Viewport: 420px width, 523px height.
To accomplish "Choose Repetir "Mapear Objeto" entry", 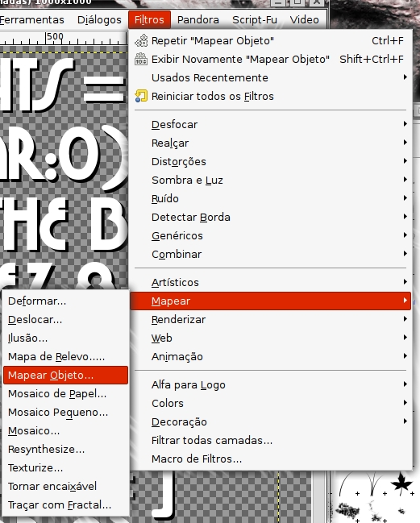I will (270, 40).
